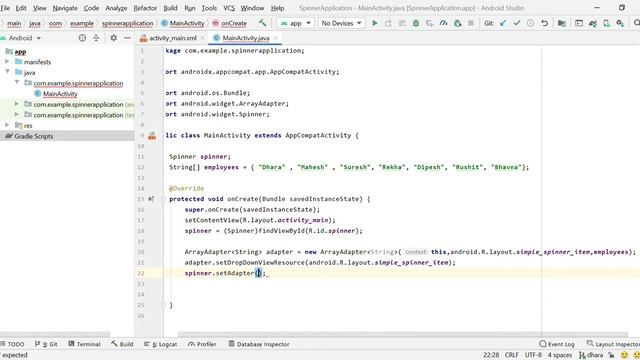Expand the second com.example.spinnerapplication (androidTest) package
The width and height of the screenshot is (640, 360).
(17, 104)
